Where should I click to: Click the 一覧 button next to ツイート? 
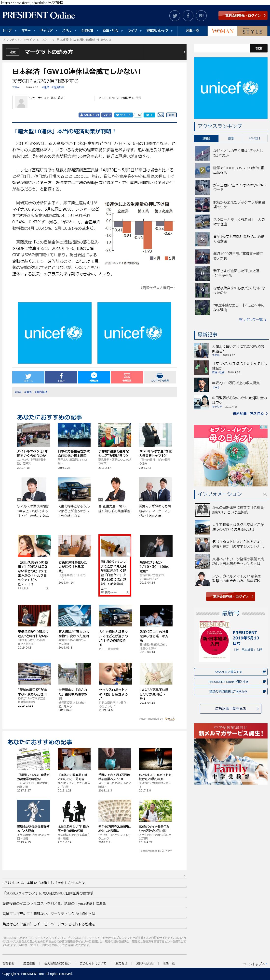[x=138, y=115]
